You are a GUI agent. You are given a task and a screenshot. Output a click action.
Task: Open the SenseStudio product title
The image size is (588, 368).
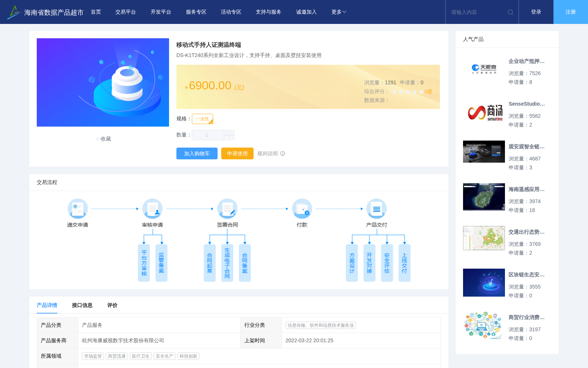tap(527, 104)
